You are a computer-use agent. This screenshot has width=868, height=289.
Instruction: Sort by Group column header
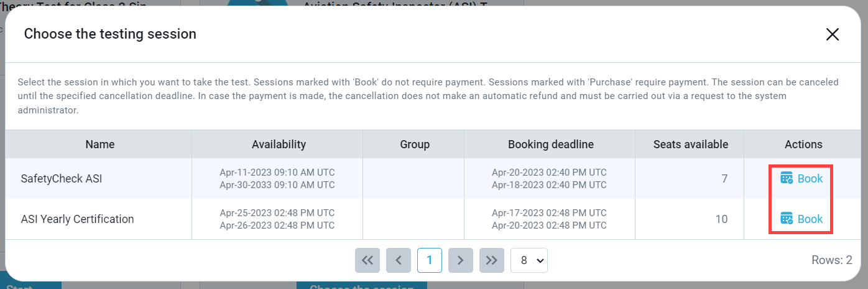click(x=415, y=144)
